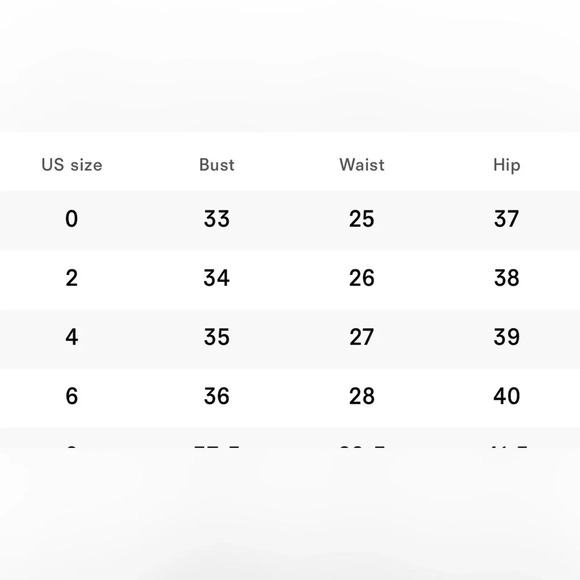
Task: Click waist value 26
Action: (x=362, y=278)
